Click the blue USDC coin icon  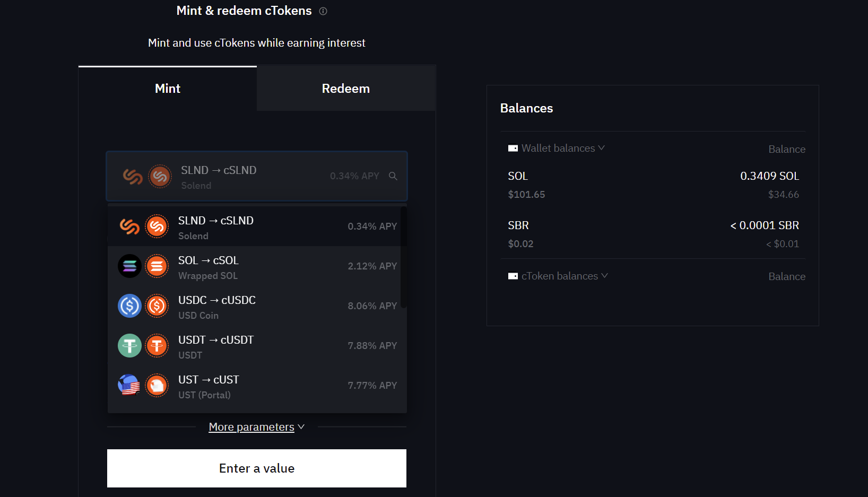point(129,306)
